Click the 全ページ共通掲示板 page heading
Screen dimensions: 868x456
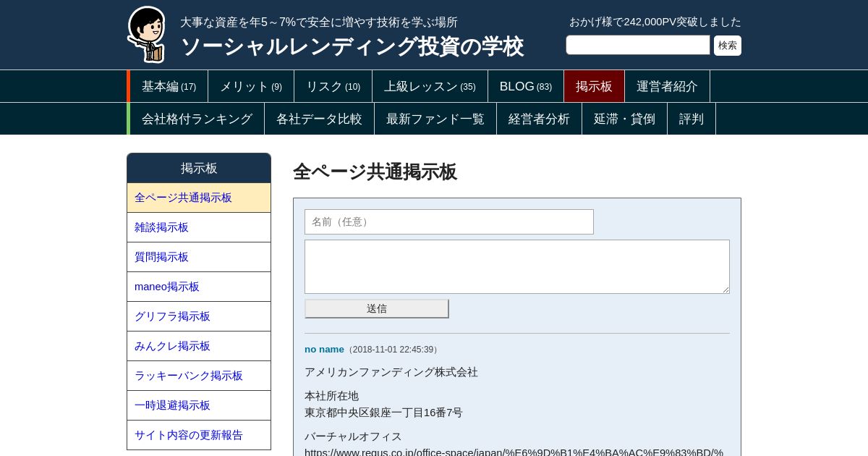pos(375,172)
